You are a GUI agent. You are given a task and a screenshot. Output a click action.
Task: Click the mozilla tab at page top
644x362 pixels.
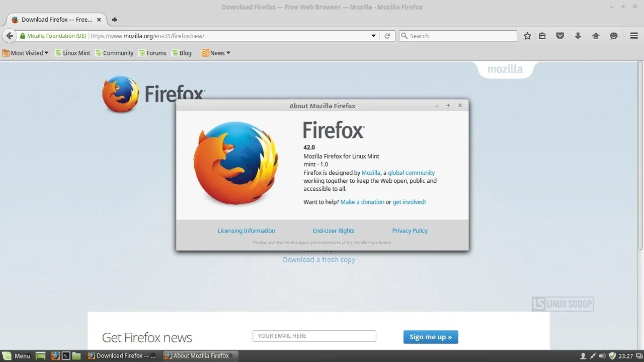point(505,69)
